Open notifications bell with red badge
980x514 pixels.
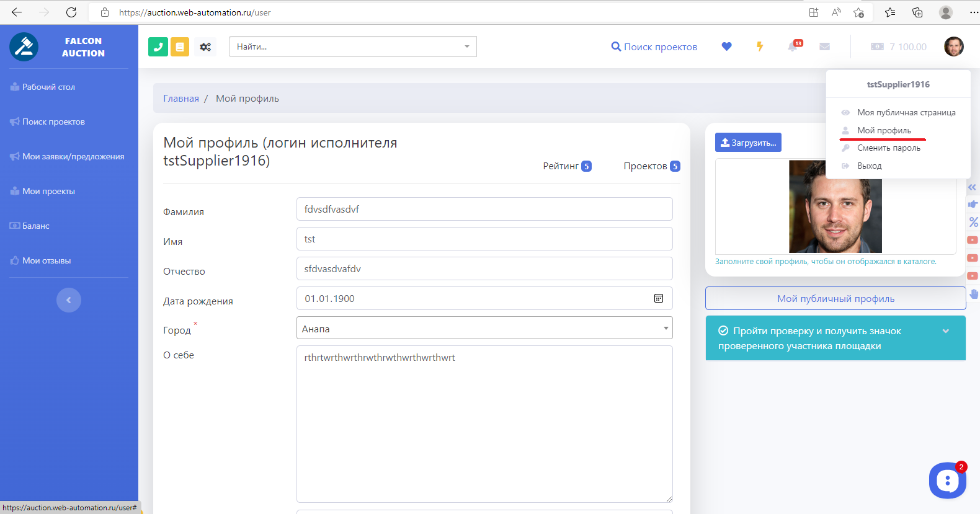tap(793, 47)
